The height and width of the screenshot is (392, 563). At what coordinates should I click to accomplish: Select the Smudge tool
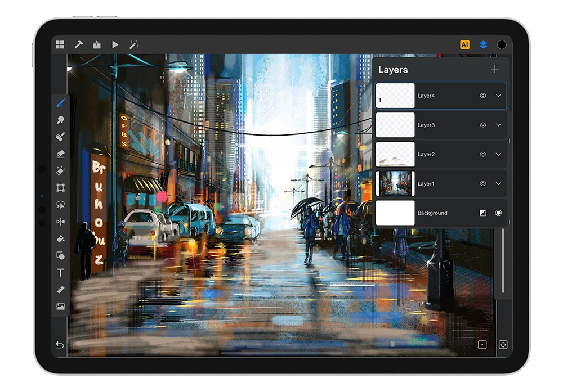pyautogui.click(x=60, y=120)
